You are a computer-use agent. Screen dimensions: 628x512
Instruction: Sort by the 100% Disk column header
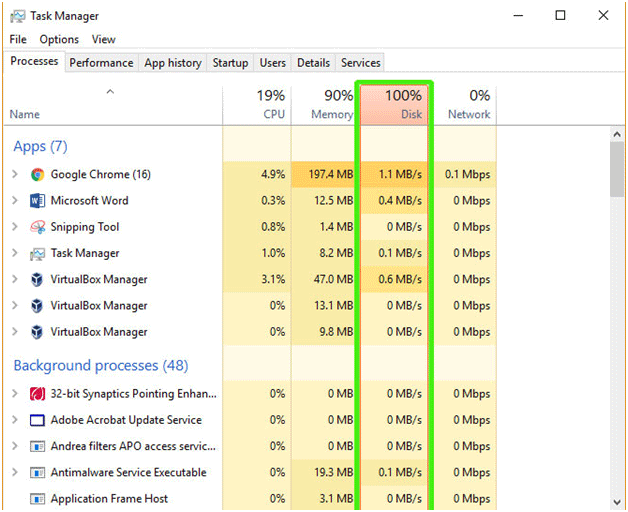click(x=394, y=105)
